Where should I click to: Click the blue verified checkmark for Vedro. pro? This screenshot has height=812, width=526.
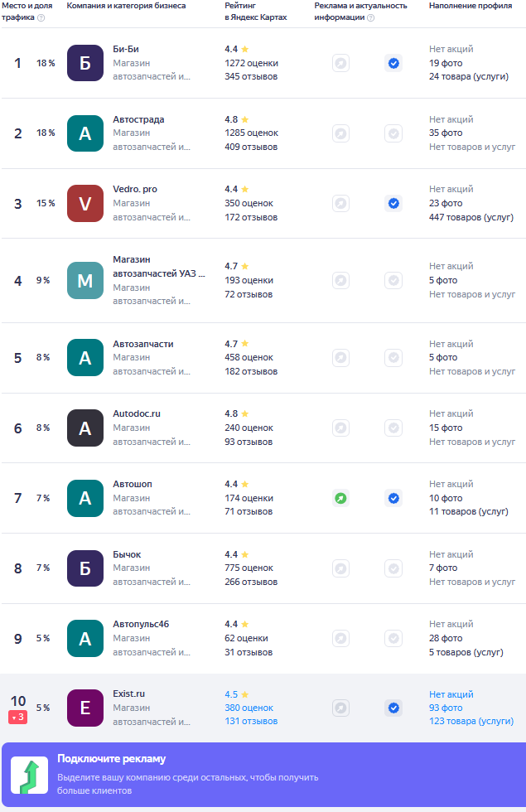393,203
